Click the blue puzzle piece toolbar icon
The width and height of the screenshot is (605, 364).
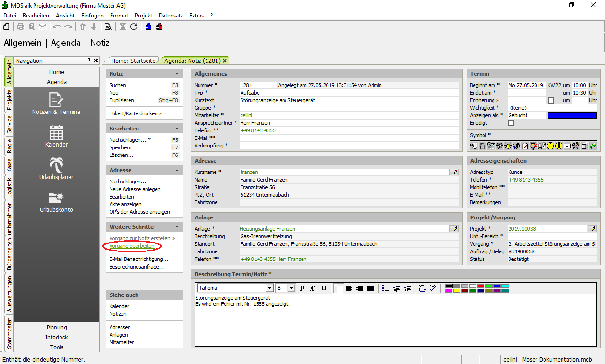[x=148, y=26]
